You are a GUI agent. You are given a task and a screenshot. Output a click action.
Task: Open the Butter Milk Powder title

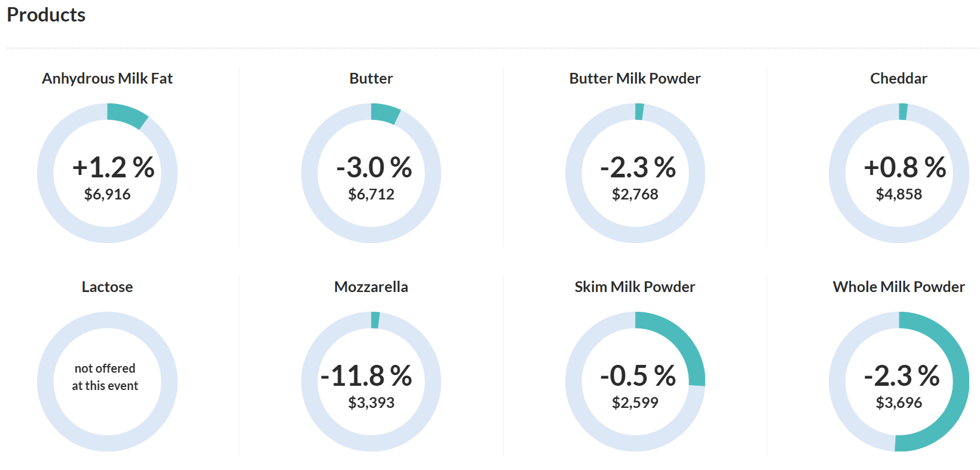635,79
